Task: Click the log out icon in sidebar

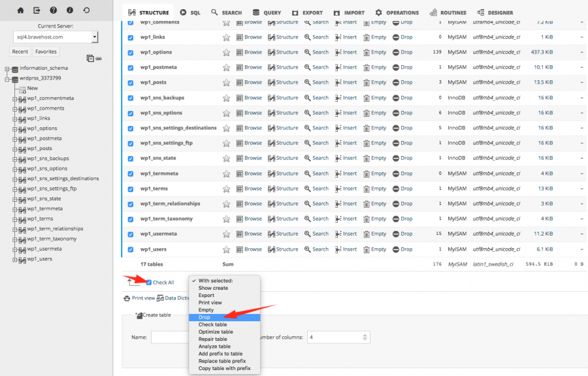Action: 37,10
